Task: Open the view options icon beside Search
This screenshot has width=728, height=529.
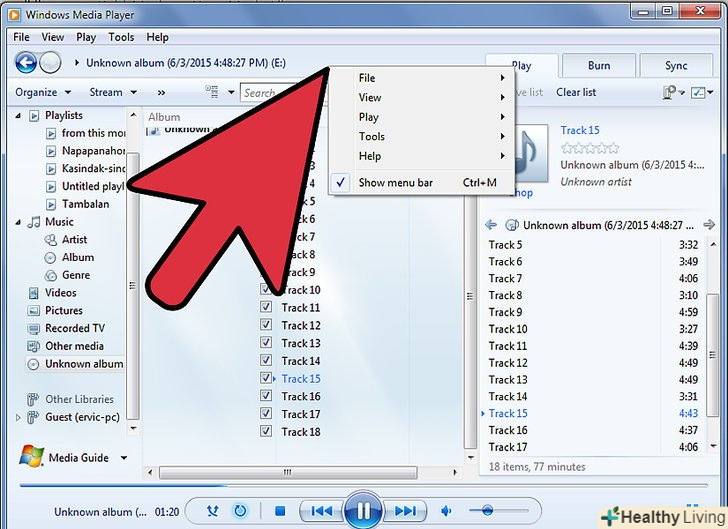Action: [212, 91]
